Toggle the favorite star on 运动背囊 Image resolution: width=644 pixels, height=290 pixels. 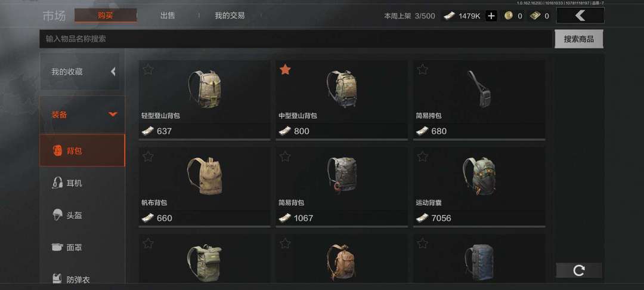click(x=422, y=156)
